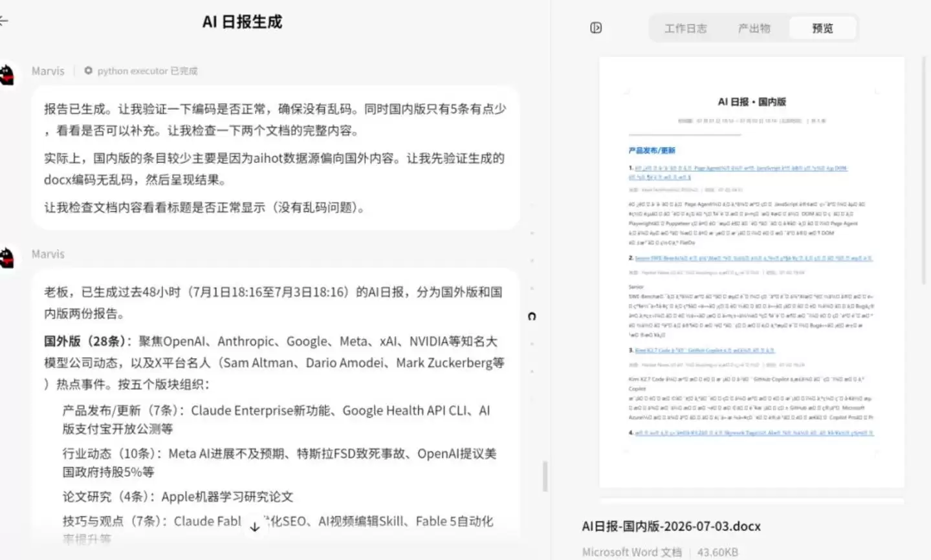Click the 技巧与观点（7条） summary line
931x560 pixels.
click(278, 529)
